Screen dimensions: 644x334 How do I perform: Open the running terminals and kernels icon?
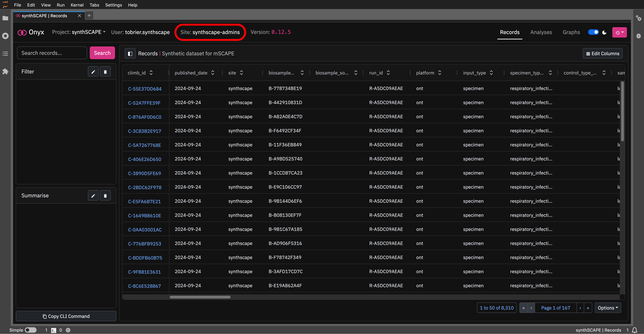[x=5, y=36]
